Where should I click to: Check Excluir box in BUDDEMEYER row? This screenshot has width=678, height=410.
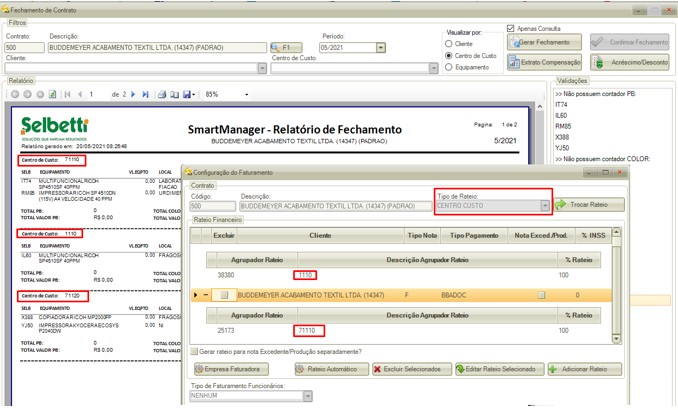(224, 295)
